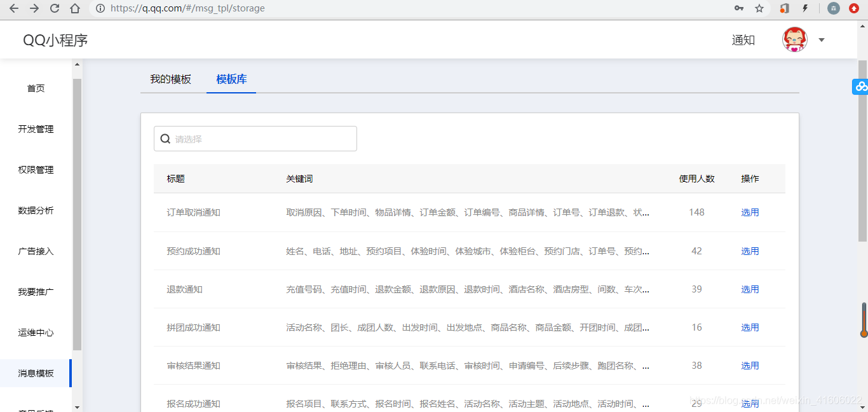Click keywords starting with 充值号码、充值时间
This screenshot has width=868, height=412.
(x=468, y=289)
